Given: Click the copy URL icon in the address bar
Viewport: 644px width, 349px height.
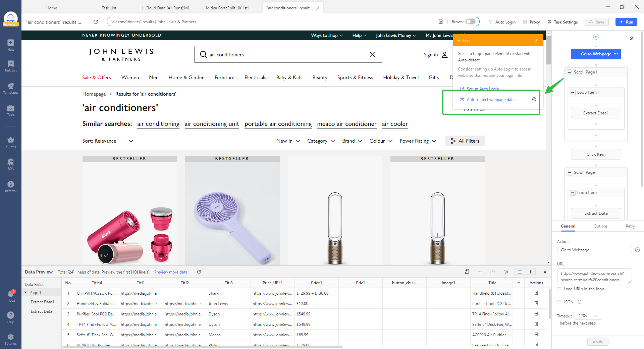Looking at the screenshot, I should pyautogui.click(x=441, y=21).
